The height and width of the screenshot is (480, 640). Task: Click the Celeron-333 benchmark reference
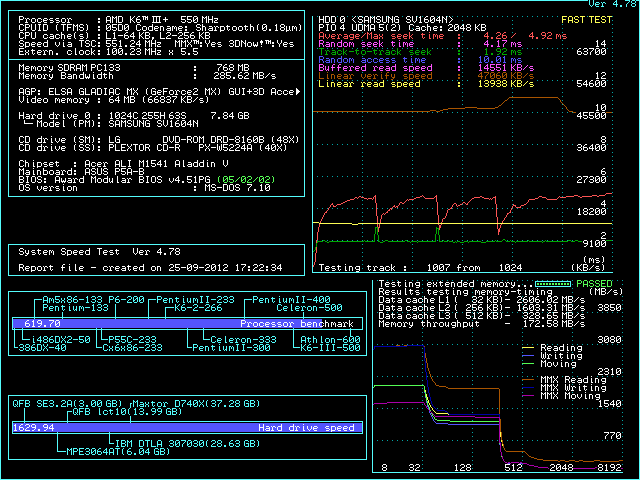(x=243, y=340)
